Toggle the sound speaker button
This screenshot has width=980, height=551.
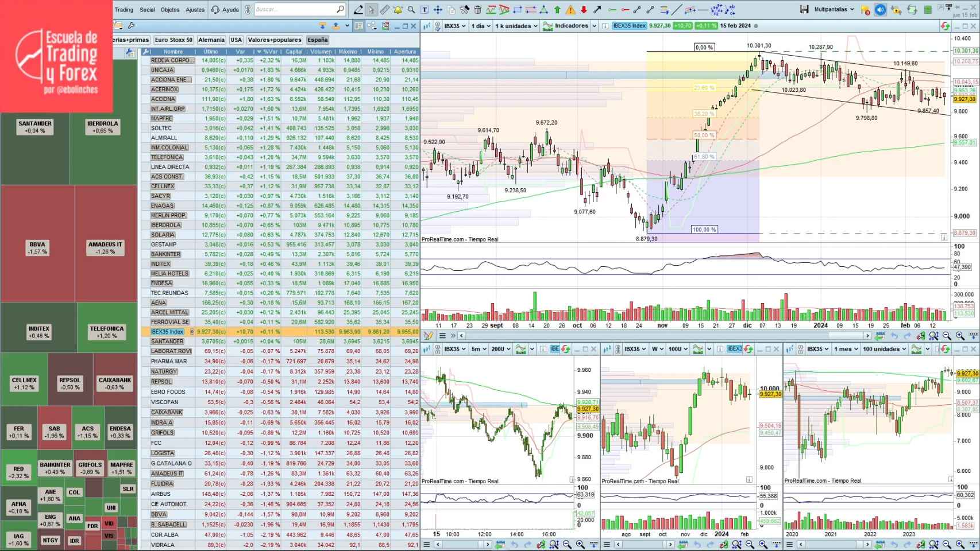[880, 10]
